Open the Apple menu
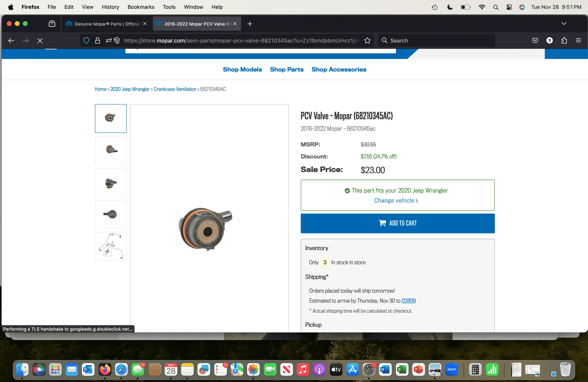 (11, 7)
